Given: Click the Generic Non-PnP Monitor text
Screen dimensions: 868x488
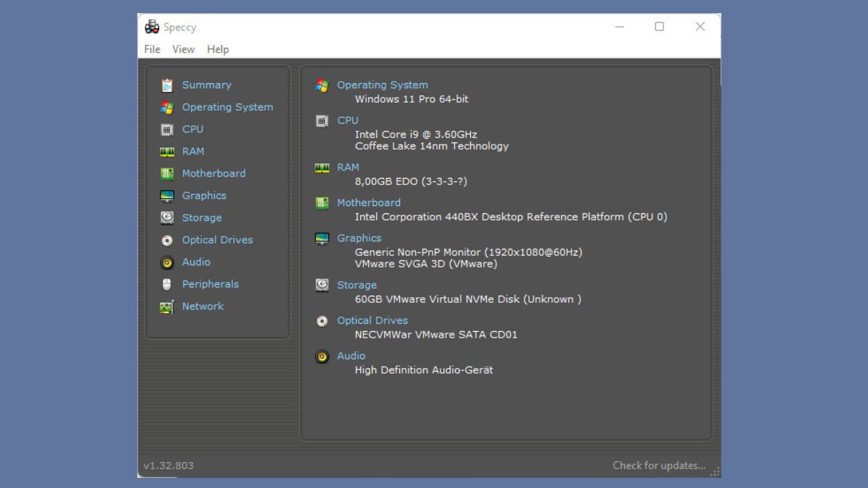Looking at the screenshot, I should (469, 252).
